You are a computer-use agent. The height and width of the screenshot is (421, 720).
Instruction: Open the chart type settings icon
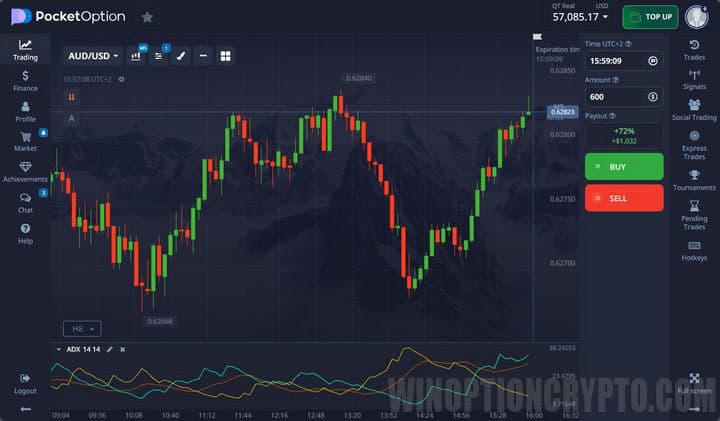[136, 56]
